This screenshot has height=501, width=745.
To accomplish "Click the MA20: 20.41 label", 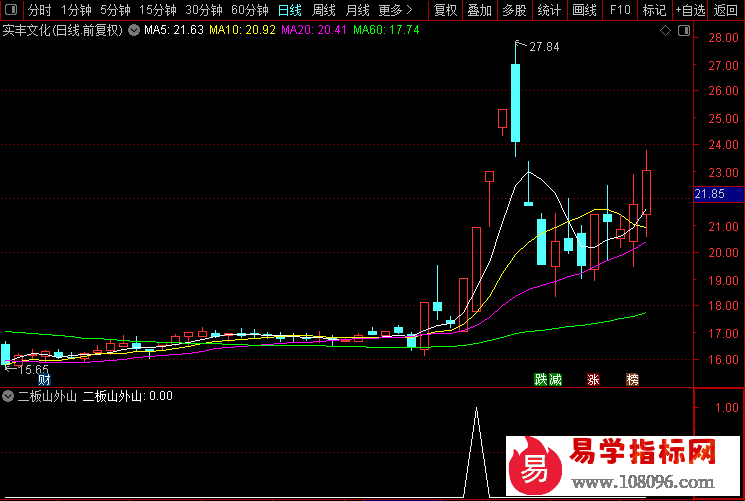I will coord(314,30).
